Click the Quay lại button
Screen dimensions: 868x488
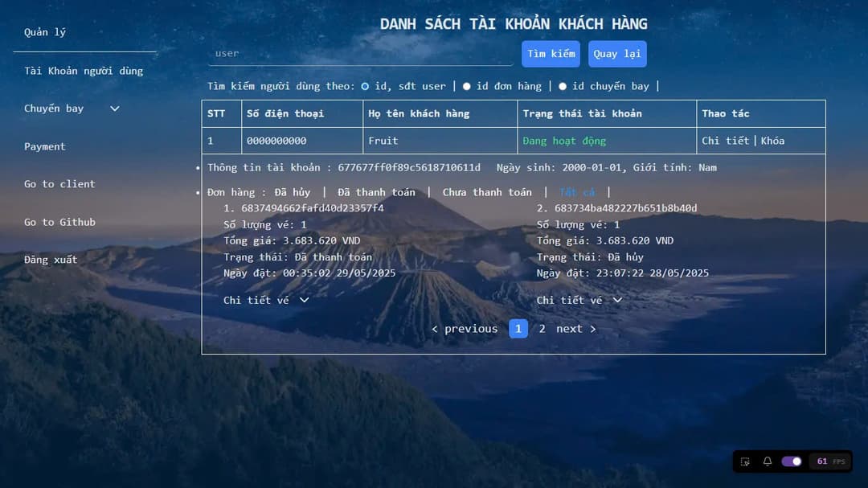pyautogui.click(x=617, y=53)
